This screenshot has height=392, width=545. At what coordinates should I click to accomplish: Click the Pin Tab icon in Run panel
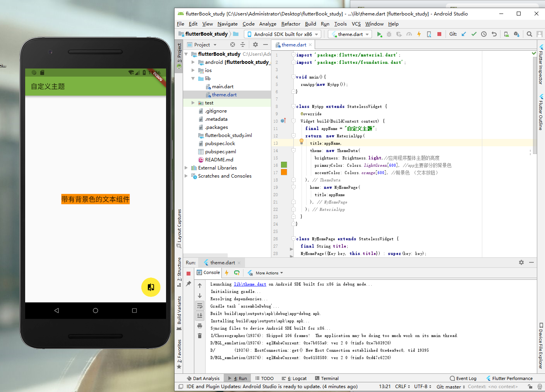click(x=189, y=284)
